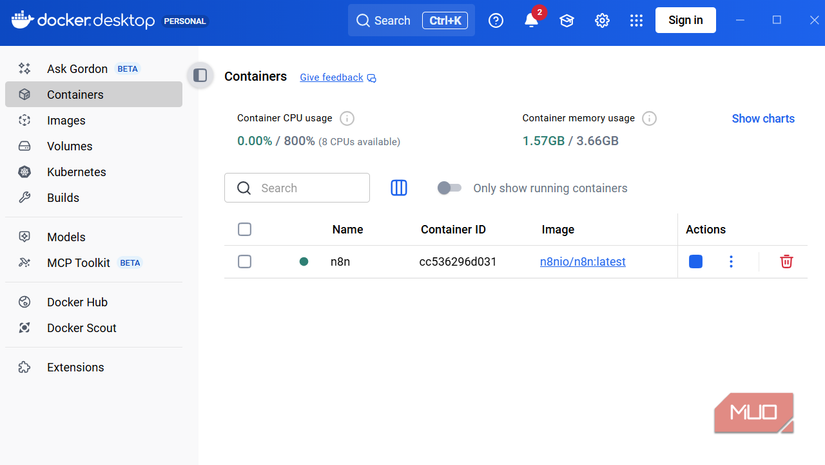The width and height of the screenshot is (825, 465).
Task: Open the Builds section
Action: point(94,198)
